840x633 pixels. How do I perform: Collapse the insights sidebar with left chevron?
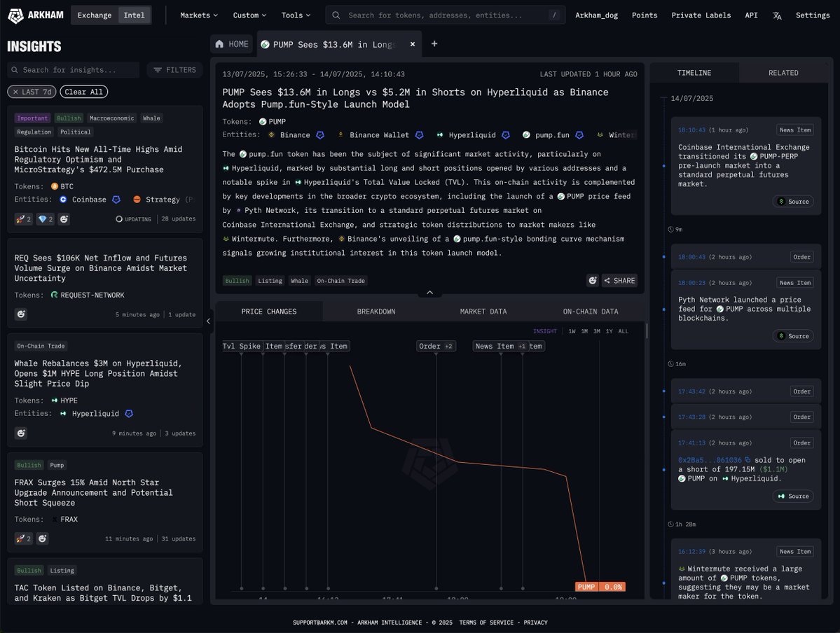coord(208,321)
